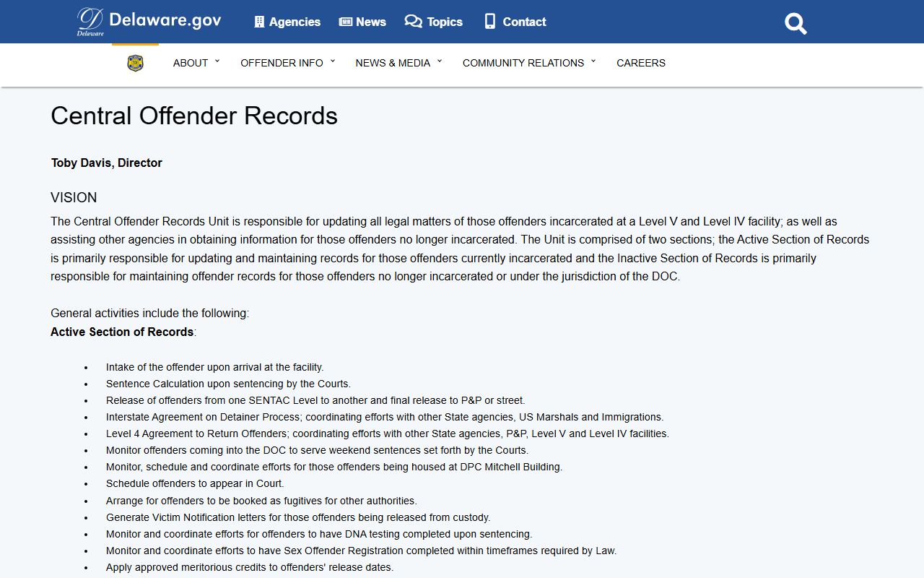Viewport: 924px width, 578px height.
Task: Click the Sex Offender Registration bullet
Action: (x=361, y=551)
